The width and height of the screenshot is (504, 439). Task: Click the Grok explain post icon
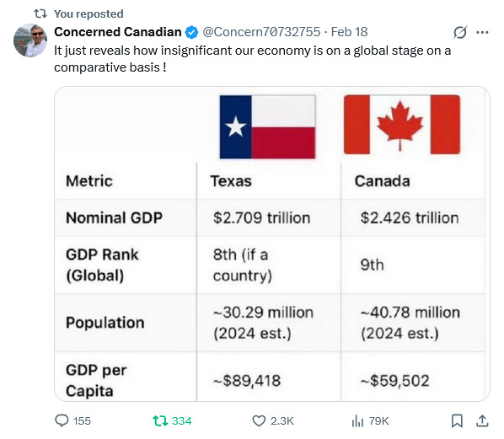tap(460, 32)
